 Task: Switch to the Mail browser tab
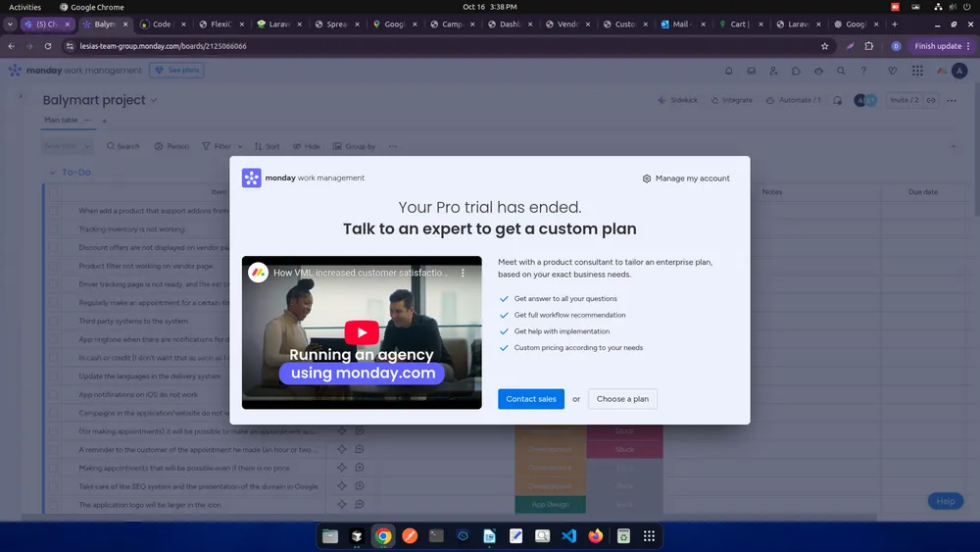pos(676,25)
